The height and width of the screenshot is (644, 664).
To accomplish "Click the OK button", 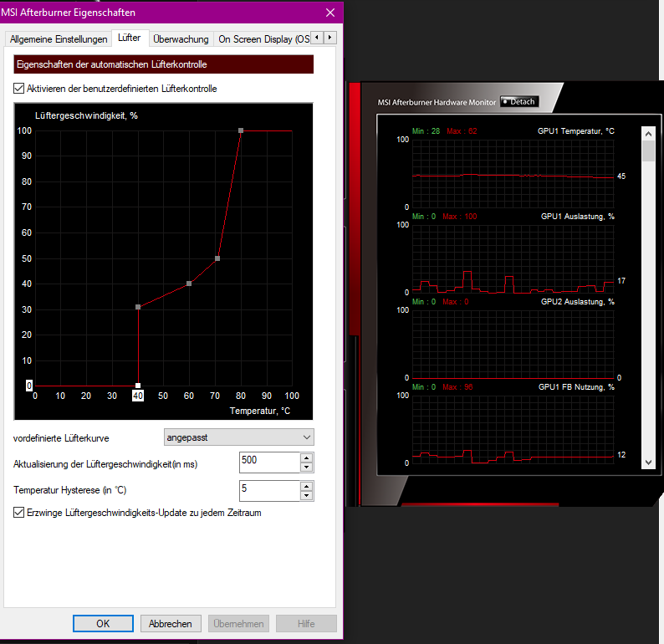I will click(x=103, y=623).
